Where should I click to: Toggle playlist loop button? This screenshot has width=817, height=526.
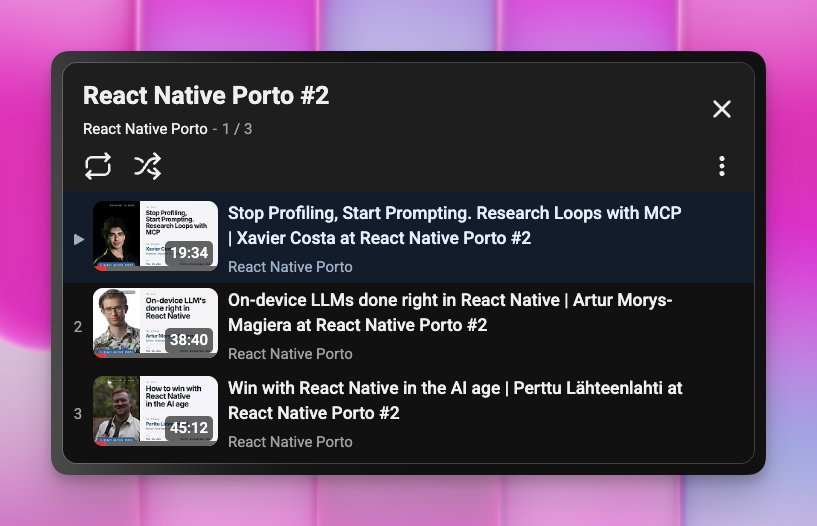point(98,166)
